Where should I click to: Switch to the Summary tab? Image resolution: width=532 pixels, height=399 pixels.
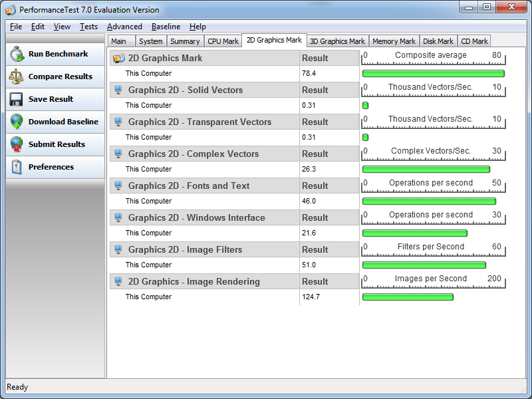click(185, 41)
